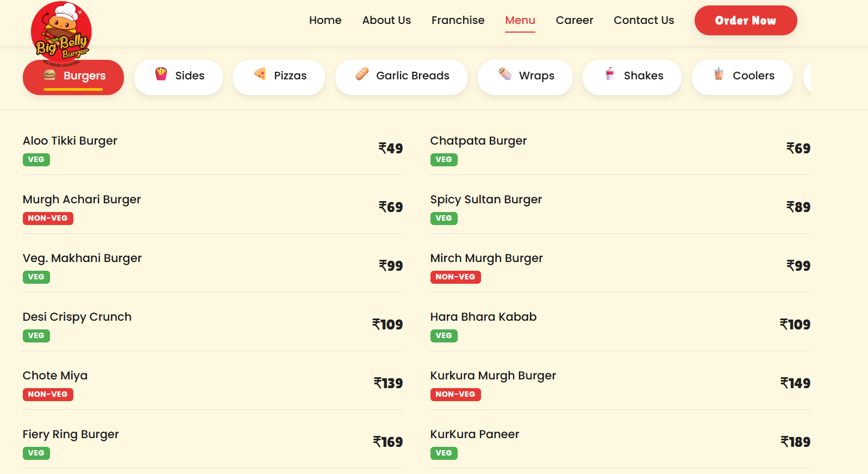The width and height of the screenshot is (868, 474).
Task: Click VEG badge under Spicy Sultan Burger
Action: 444,219
